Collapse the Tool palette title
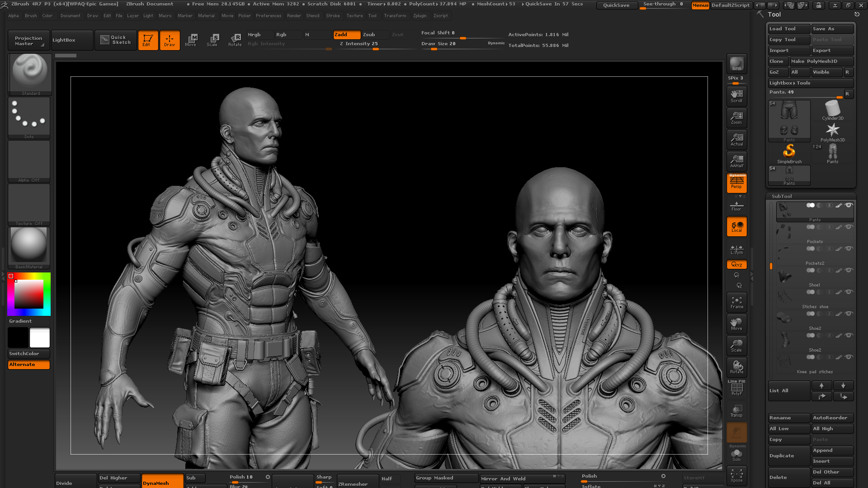 click(774, 14)
